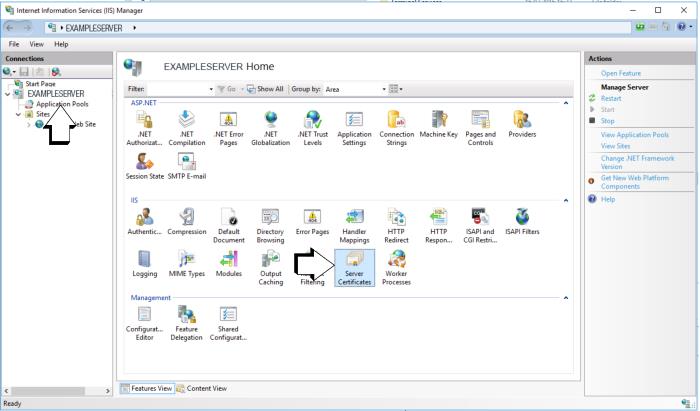
Task: Open the View menu
Action: (36, 44)
